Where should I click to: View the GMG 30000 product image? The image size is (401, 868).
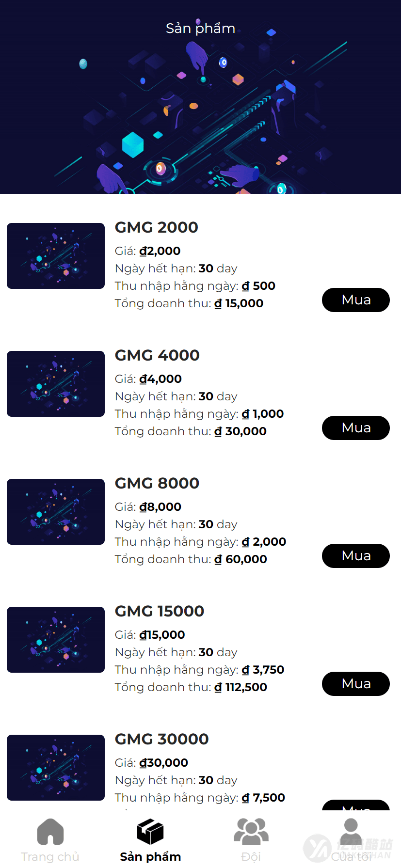click(x=56, y=768)
